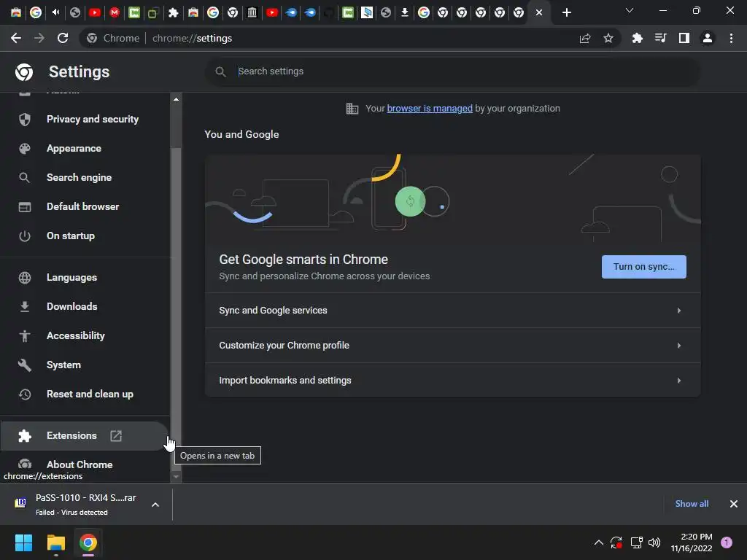Image resolution: width=747 pixels, height=560 pixels.
Task: Go back to the previous page
Action: 16,38
